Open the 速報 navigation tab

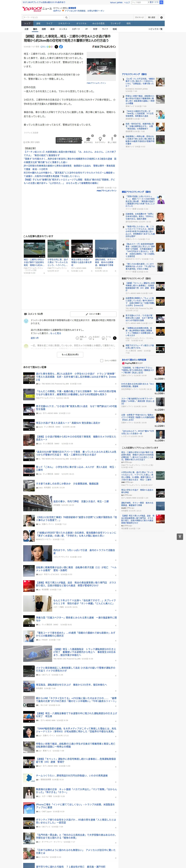point(38,24)
